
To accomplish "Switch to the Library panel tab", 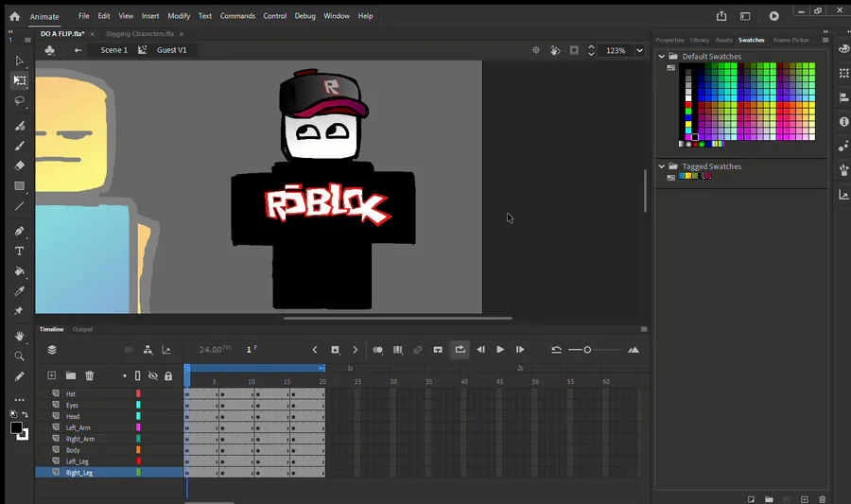I will pos(700,40).
